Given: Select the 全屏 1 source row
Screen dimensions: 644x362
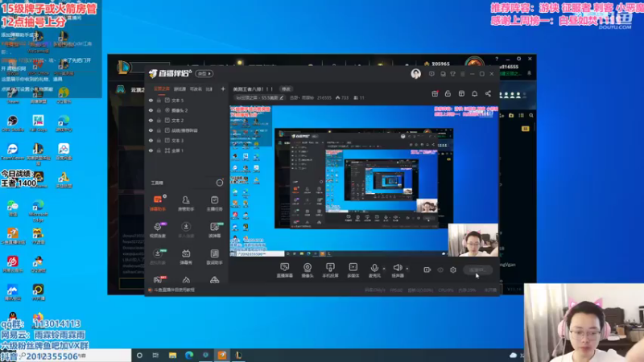Looking at the screenshot, I should pos(187,150).
